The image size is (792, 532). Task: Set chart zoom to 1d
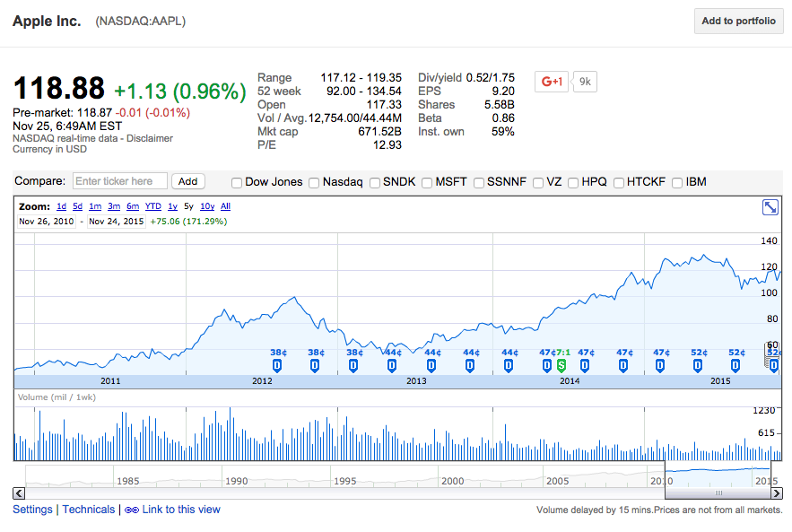pos(61,206)
